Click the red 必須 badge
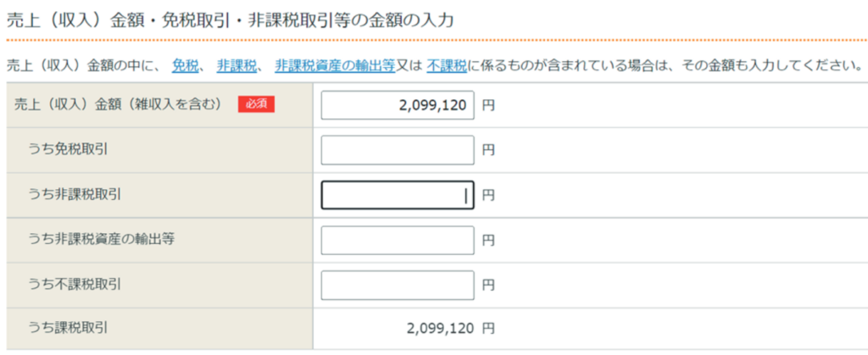Image resolution: width=868 pixels, height=355 pixels. [256, 104]
